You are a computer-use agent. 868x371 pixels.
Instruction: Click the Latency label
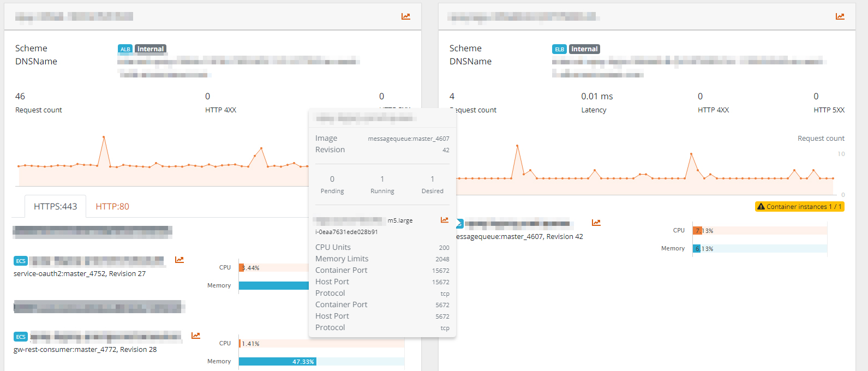tap(594, 110)
